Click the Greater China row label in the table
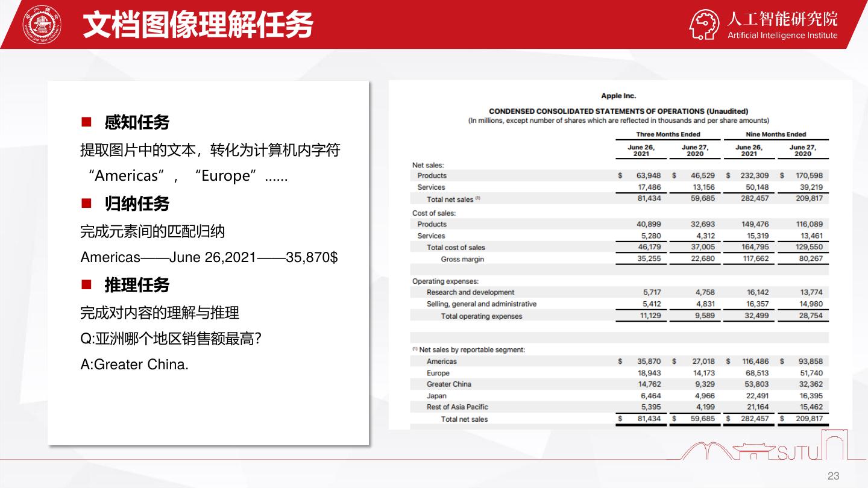This screenshot has width=868, height=488. click(x=449, y=384)
